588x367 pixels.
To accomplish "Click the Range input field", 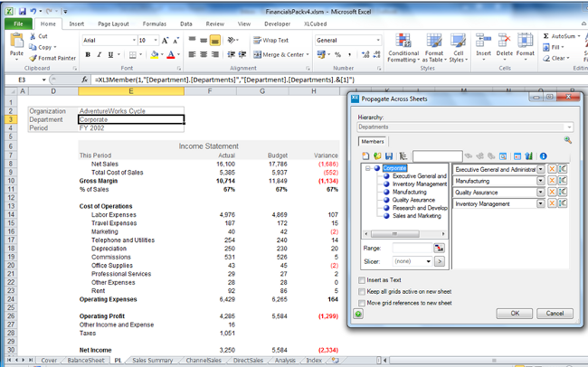I will pyautogui.click(x=413, y=247).
